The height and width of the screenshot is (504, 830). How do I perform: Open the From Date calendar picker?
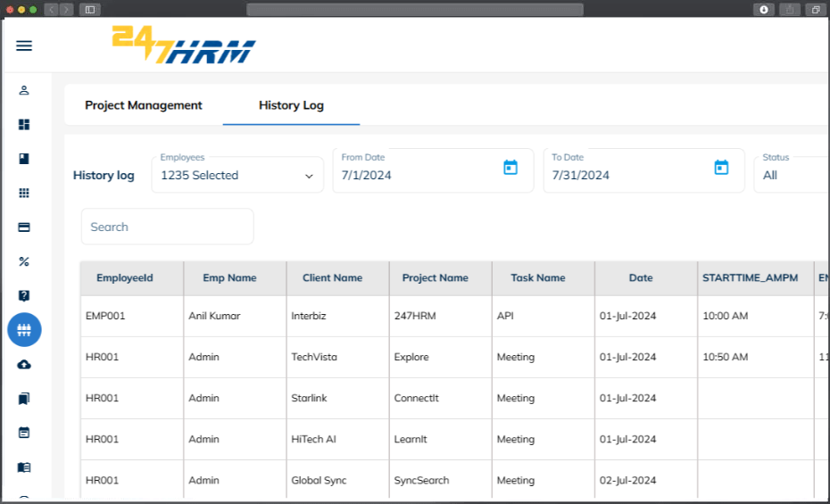(x=510, y=168)
